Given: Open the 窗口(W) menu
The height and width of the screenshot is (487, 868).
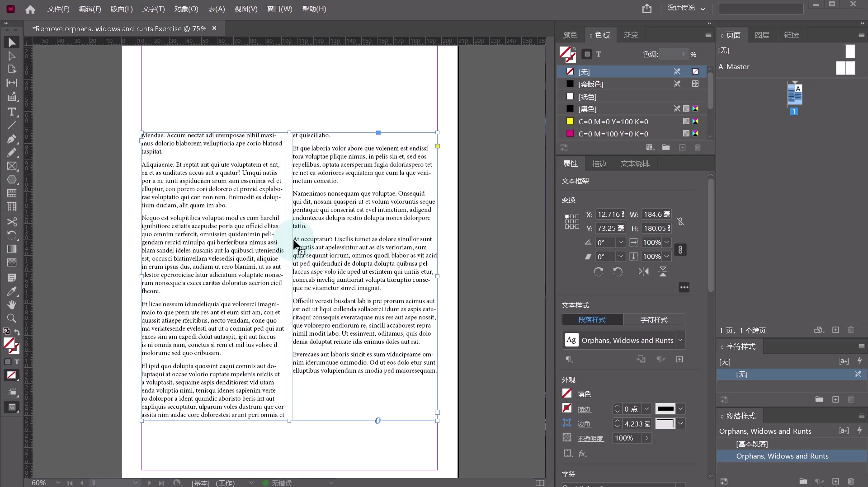Looking at the screenshot, I should pyautogui.click(x=279, y=9).
